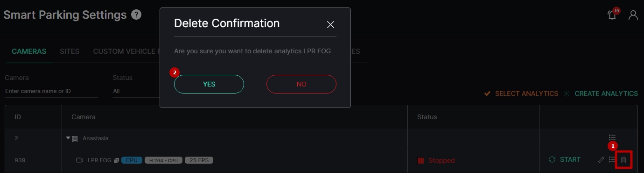Open the list icon in LPR FOG row
The width and height of the screenshot is (644, 173).
tap(612, 160)
